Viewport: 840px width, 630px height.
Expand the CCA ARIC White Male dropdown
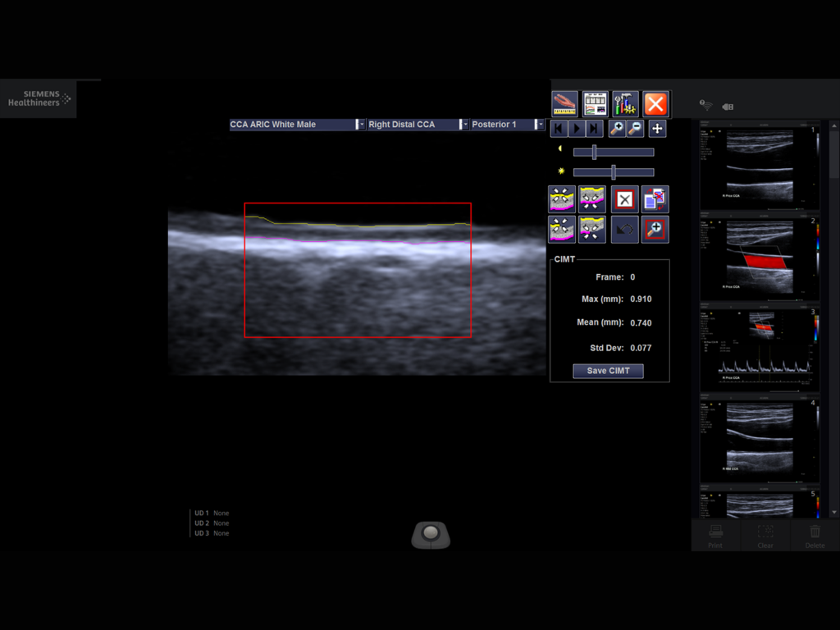359,125
